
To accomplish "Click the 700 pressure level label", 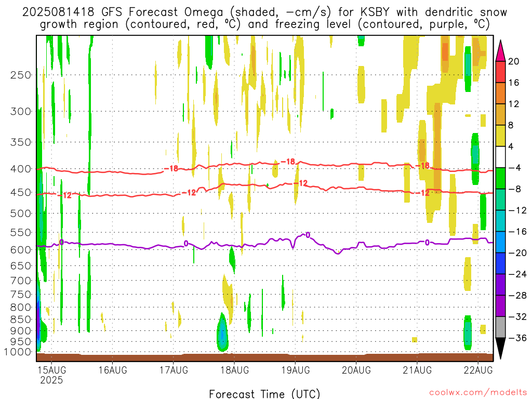I will click(21, 281).
